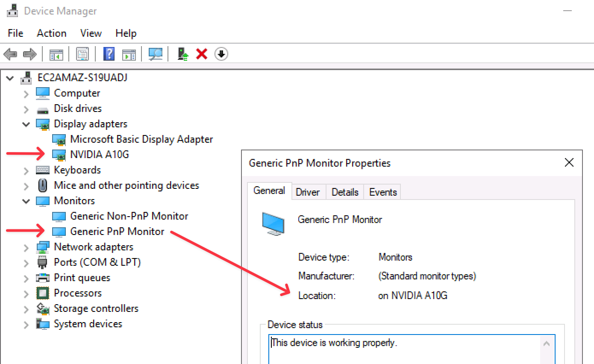Open the View menu

[x=91, y=33]
